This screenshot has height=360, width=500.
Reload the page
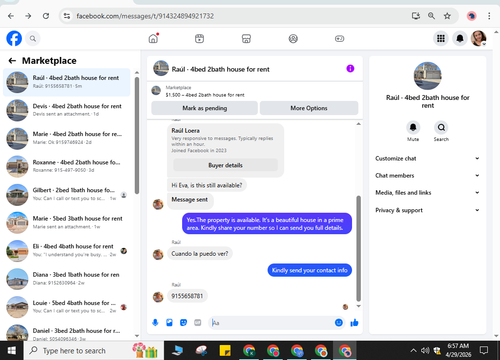pos(46,16)
